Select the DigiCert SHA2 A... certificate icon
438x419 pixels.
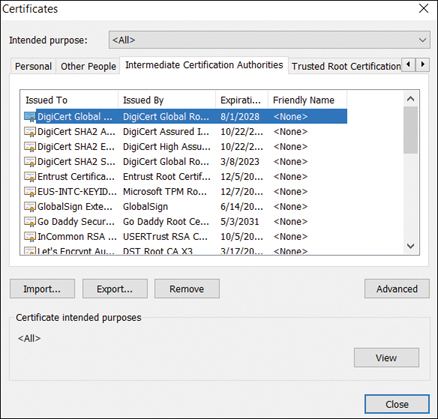[x=30, y=132]
